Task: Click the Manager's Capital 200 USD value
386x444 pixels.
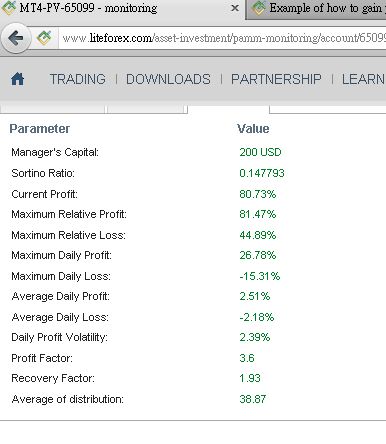Action: coord(260,152)
